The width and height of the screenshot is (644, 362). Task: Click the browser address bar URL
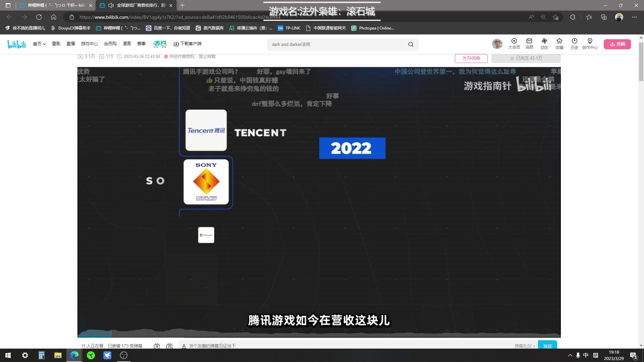(180, 17)
